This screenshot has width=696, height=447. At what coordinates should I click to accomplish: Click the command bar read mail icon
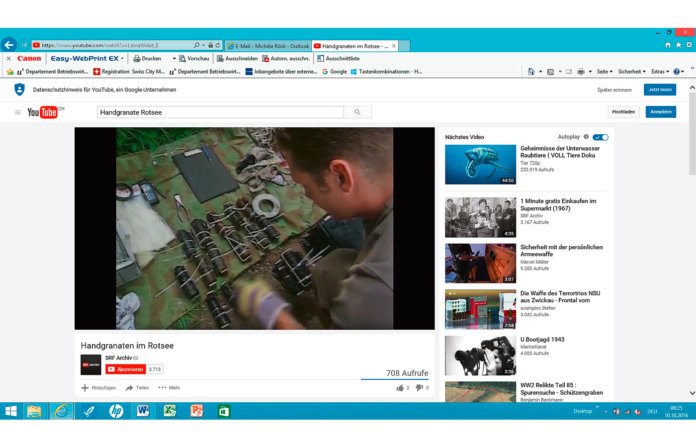569,71
